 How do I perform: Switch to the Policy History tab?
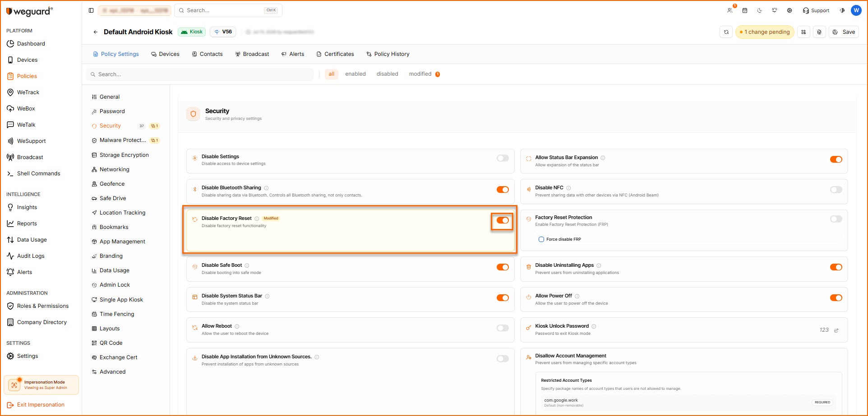[388, 54]
